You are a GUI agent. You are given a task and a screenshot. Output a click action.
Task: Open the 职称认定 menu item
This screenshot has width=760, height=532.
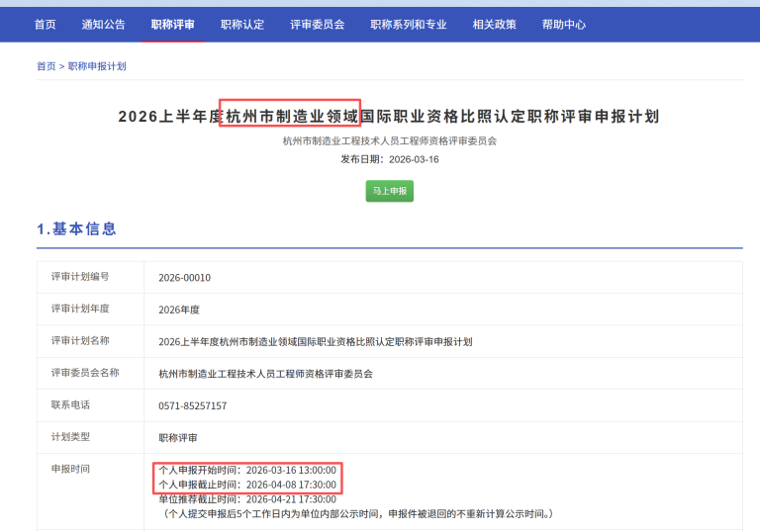(x=242, y=24)
